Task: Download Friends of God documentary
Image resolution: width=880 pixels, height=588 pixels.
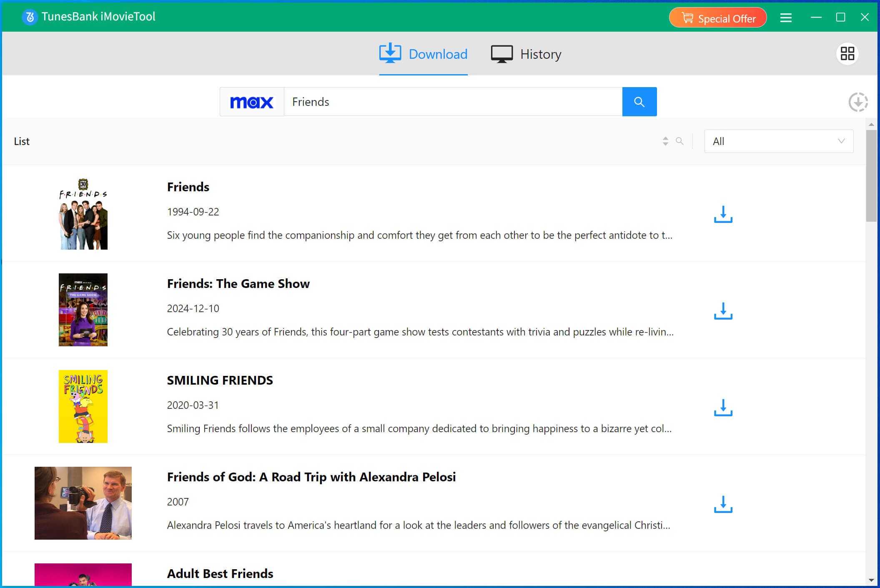Action: tap(723, 504)
